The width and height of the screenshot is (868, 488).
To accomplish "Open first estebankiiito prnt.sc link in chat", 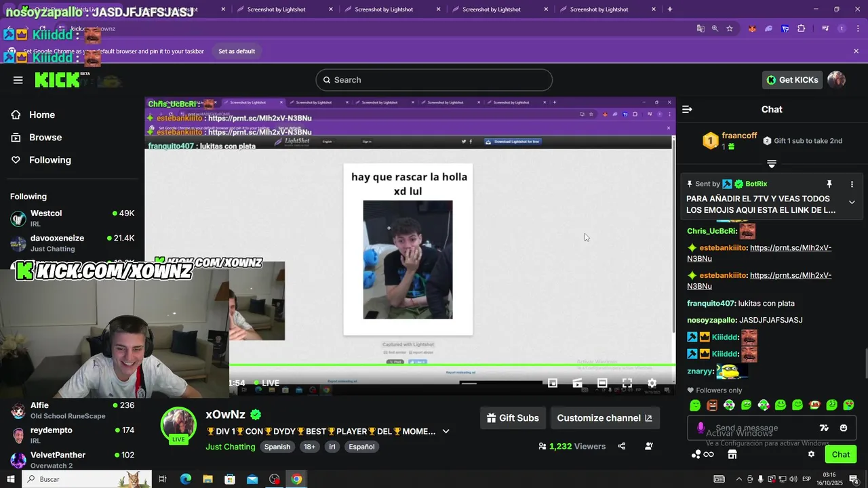I will 759,253.
